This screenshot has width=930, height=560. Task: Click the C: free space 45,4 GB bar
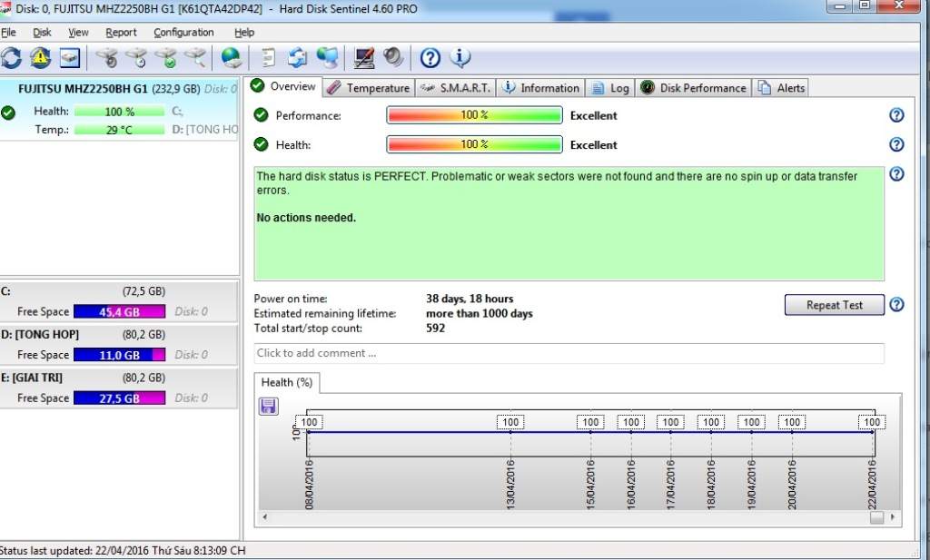coord(119,311)
